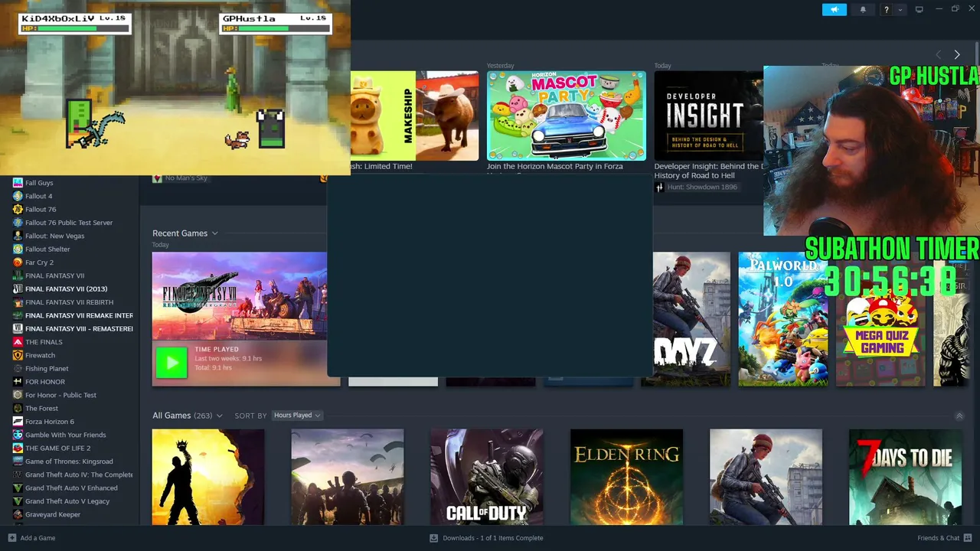This screenshot has width=980, height=551.
Task: Select For Honor - Public Test
Action: [60, 395]
